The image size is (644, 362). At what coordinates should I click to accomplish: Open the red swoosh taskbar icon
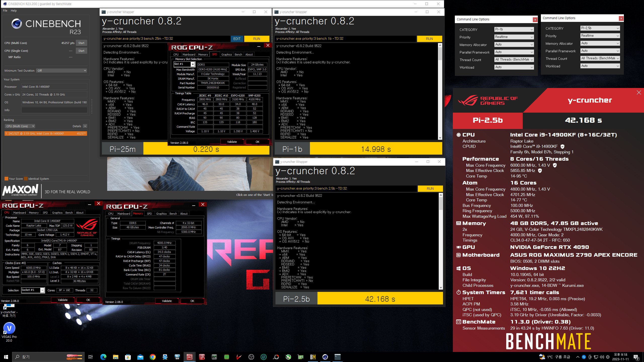239,357
